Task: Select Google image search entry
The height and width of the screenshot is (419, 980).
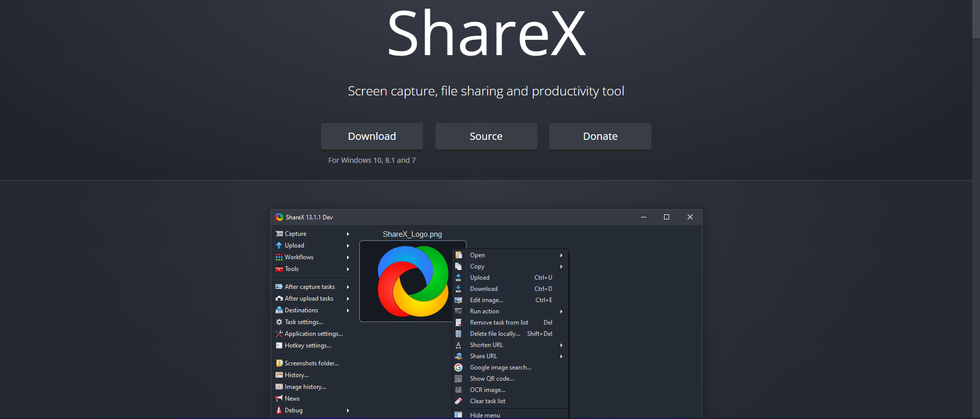Action: (510, 367)
